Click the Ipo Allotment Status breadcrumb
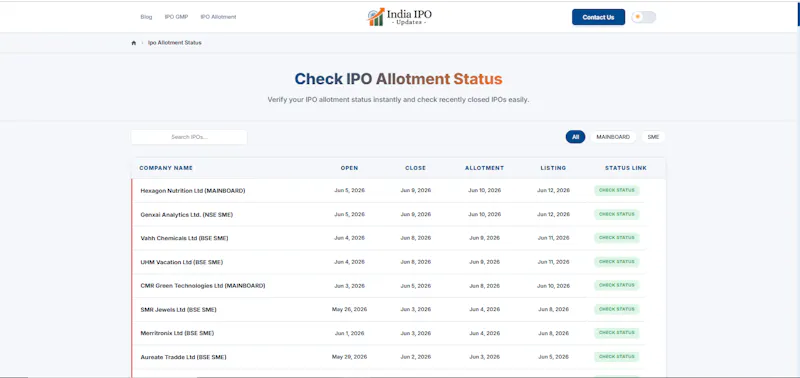 174,43
